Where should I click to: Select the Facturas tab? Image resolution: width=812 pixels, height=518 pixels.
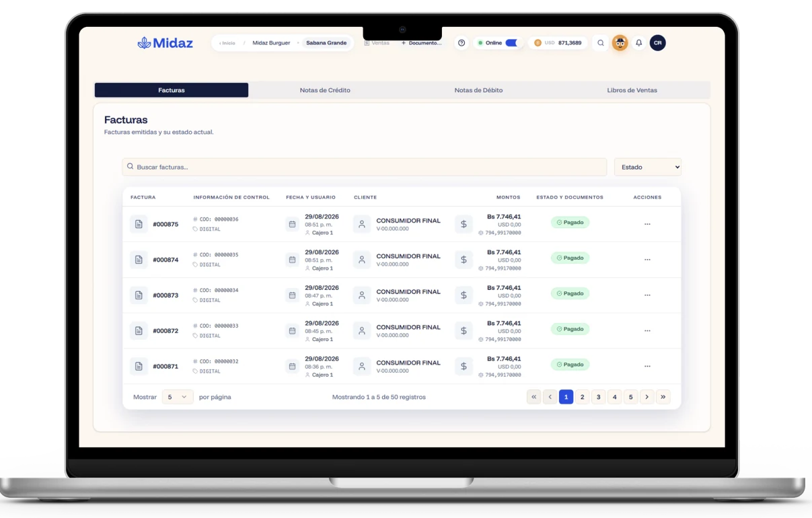(x=172, y=90)
